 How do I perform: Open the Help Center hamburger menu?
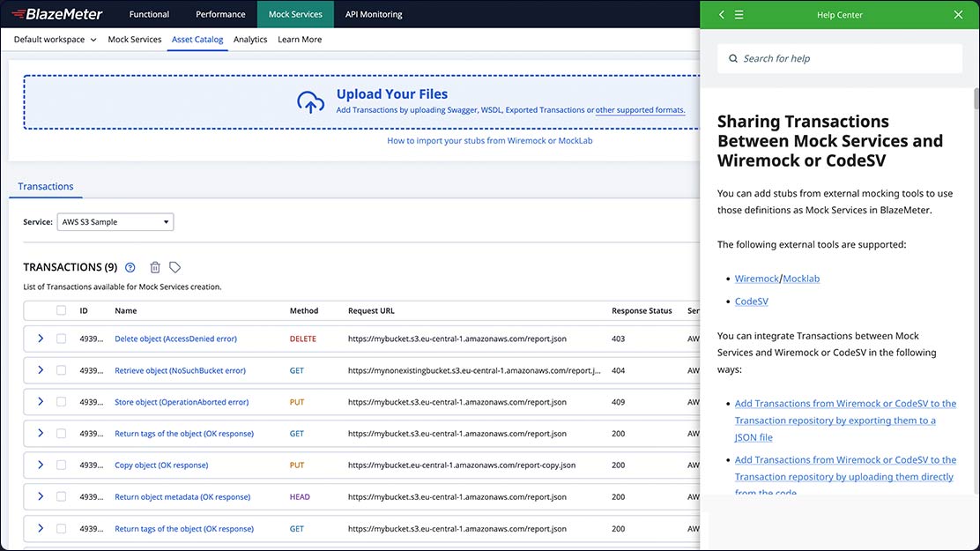(x=739, y=14)
